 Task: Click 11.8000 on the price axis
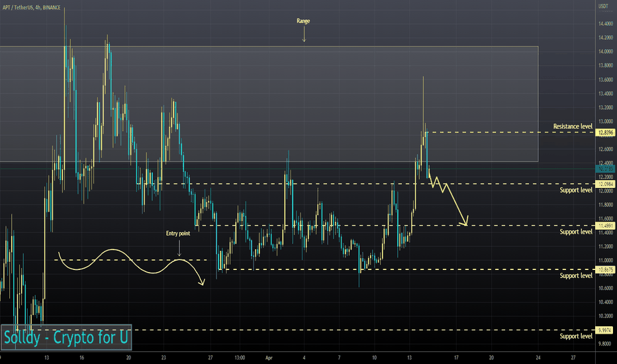click(606, 205)
